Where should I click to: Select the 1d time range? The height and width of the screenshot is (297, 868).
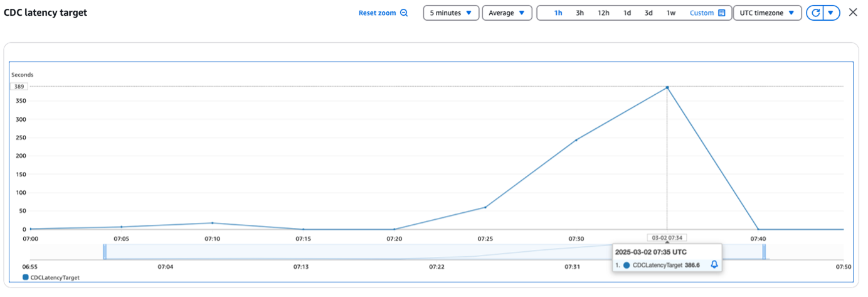627,13
